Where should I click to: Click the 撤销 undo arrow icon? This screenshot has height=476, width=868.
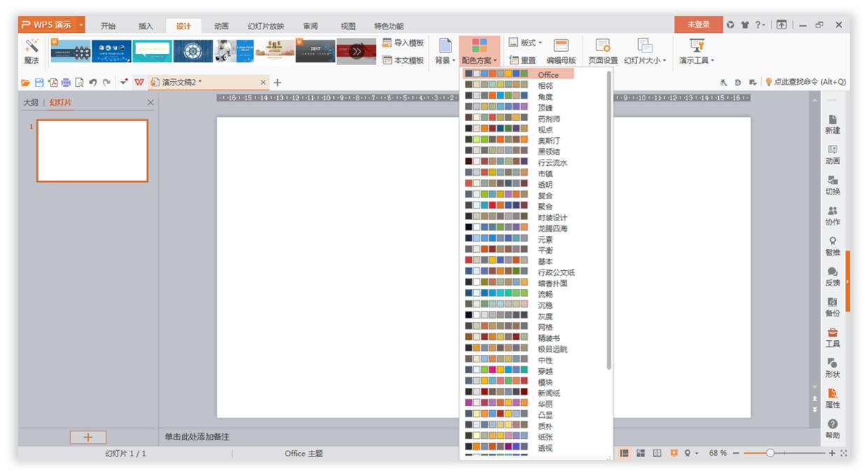(x=92, y=80)
